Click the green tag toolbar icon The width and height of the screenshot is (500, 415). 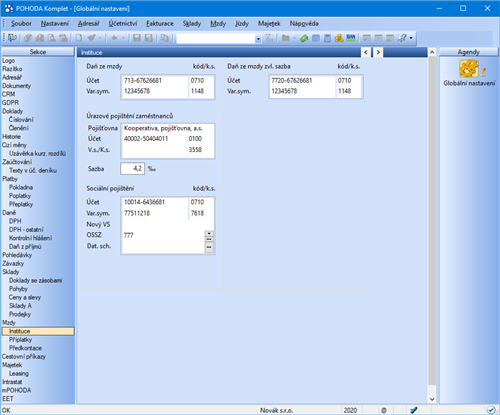[304, 38]
